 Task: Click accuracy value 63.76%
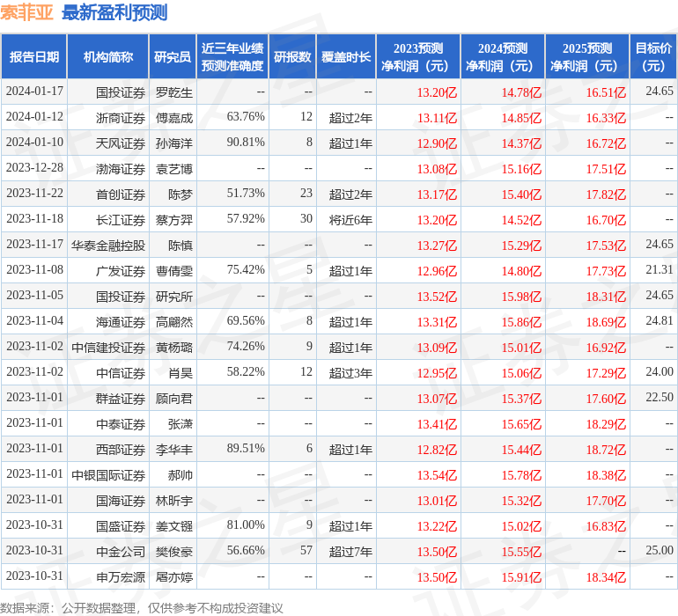click(246, 117)
